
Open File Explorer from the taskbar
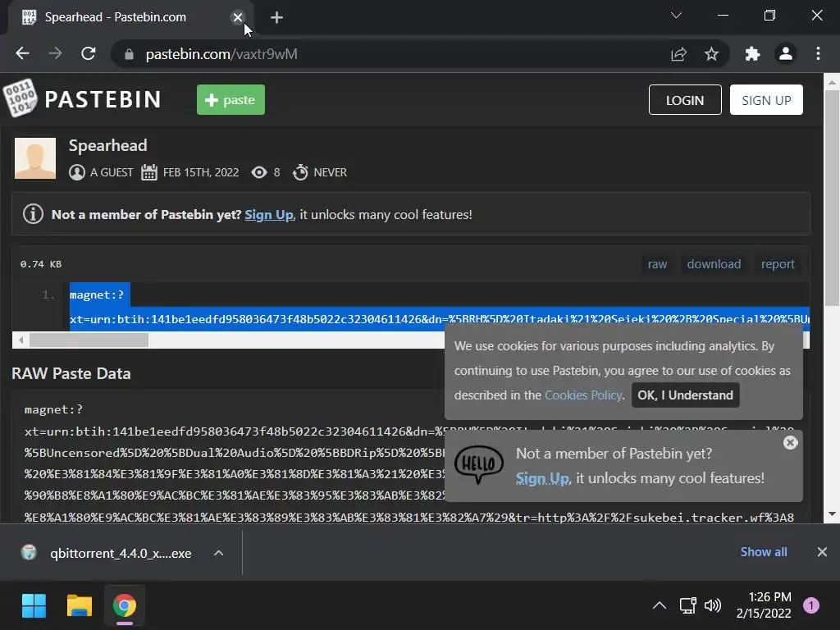click(x=80, y=606)
